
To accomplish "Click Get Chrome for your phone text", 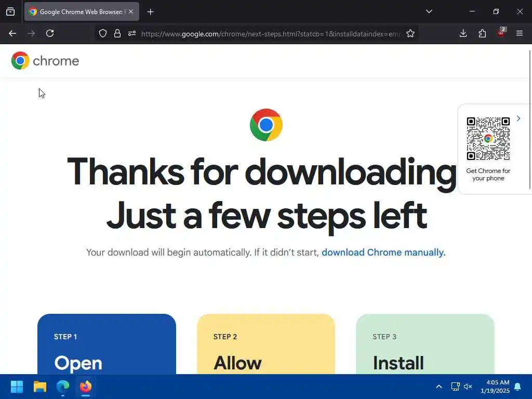I will [488, 175].
